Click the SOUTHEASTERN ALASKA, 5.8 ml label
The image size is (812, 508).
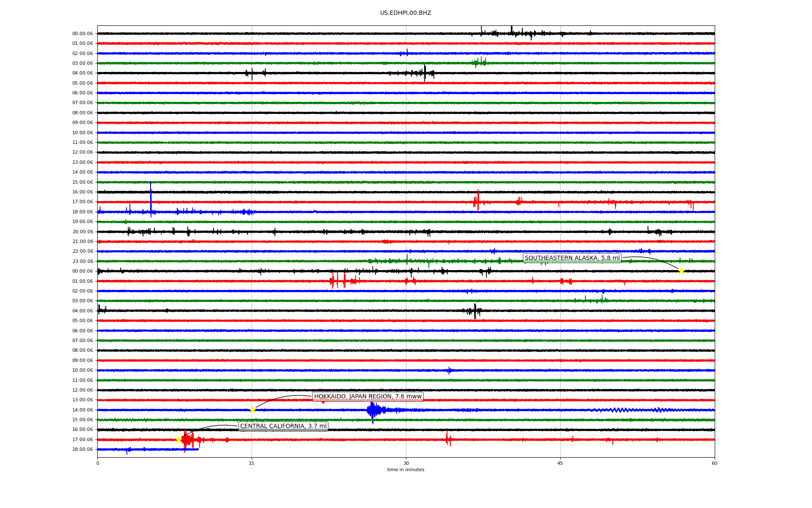point(572,258)
